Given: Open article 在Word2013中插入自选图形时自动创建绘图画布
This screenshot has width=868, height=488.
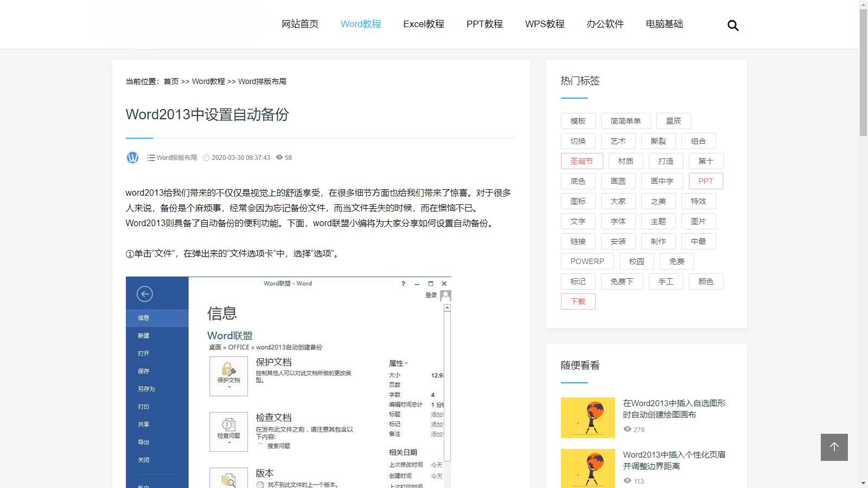Looking at the screenshot, I should [674, 409].
